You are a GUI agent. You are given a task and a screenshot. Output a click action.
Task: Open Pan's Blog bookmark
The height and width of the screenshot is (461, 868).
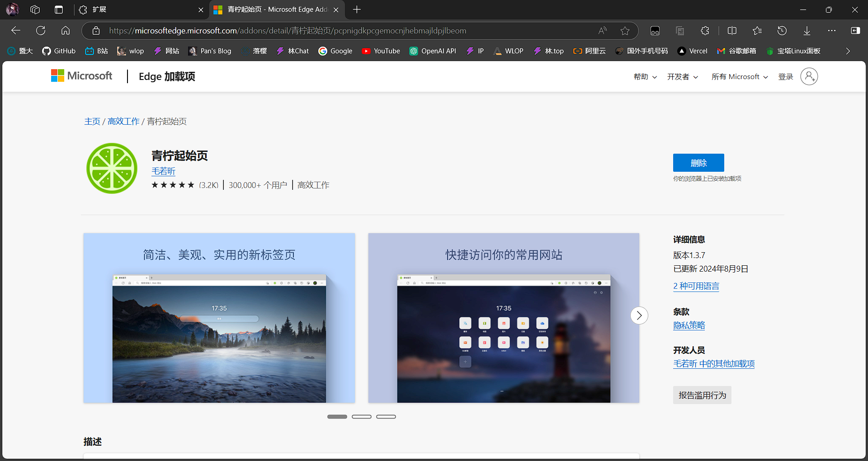tap(210, 51)
